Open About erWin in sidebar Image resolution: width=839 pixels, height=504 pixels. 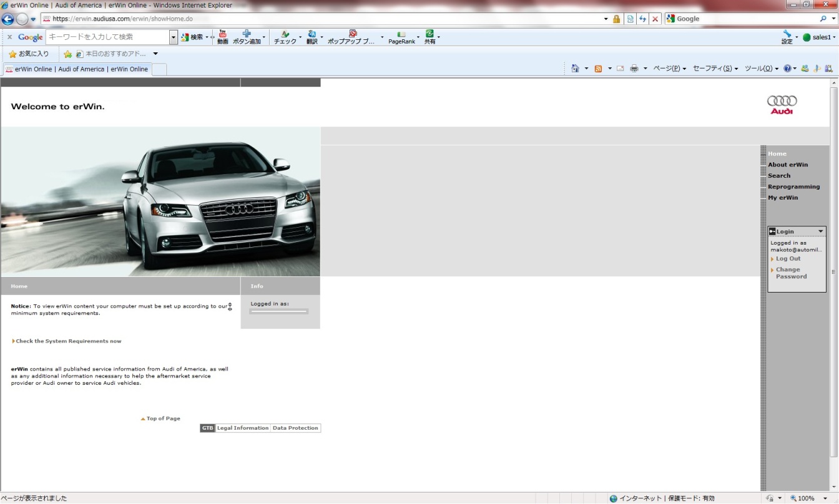(788, 165)
